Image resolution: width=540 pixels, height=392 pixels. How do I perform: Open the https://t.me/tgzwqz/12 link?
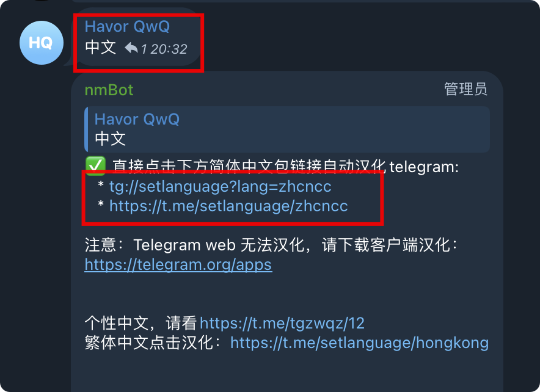(x=282, y=323)
